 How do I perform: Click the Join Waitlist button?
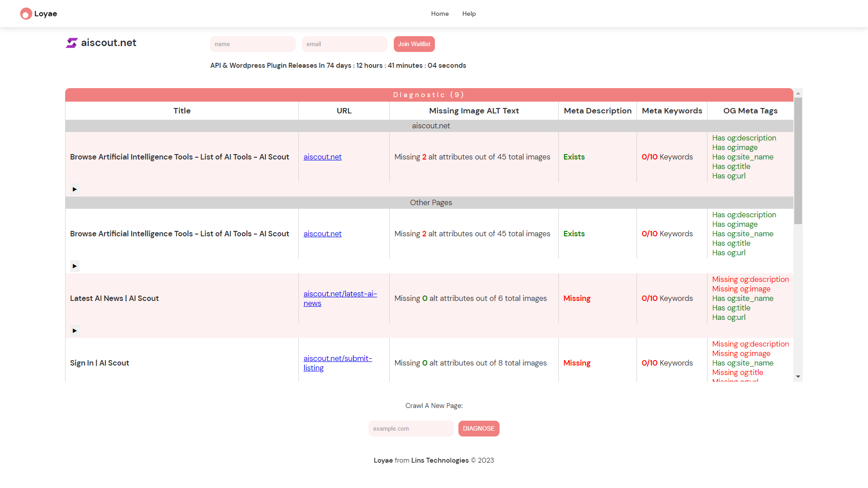pos(414,44)
